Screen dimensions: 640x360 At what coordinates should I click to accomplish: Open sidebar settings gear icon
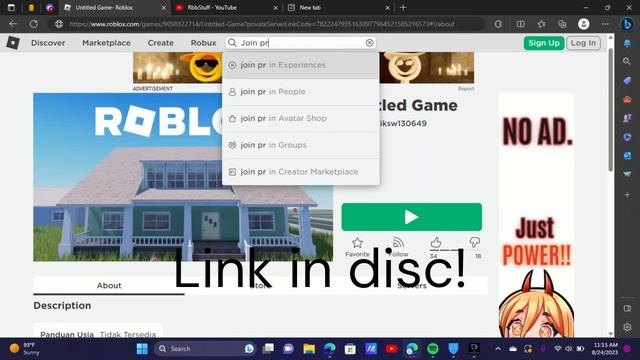pos(627,327)
